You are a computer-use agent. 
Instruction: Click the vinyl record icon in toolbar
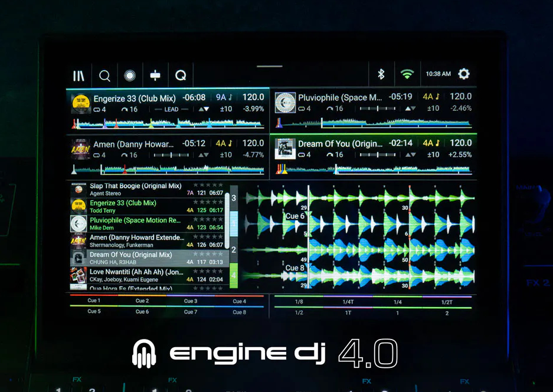(x=130, y=75)
